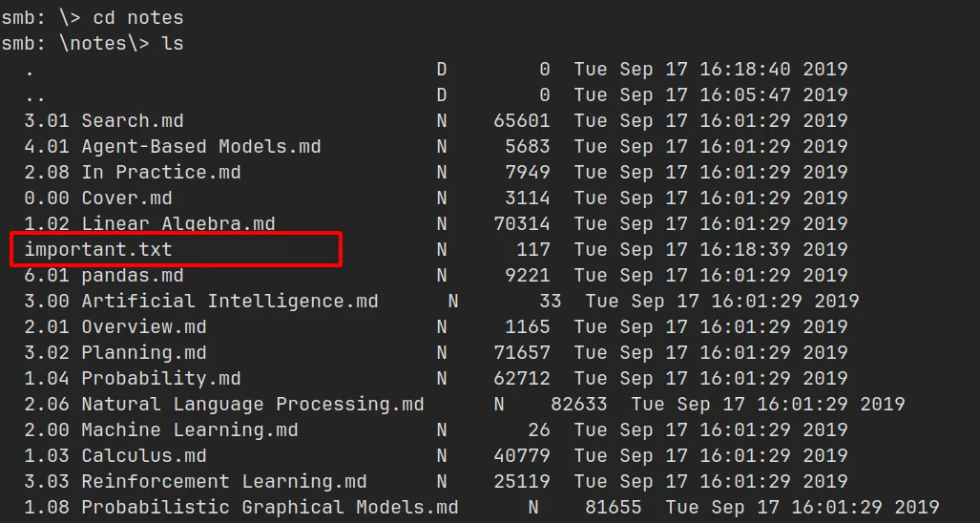This screenshot has height=523, width=980.
Task: Click the 3.02 Planning.md filename
Action: [115, 353]
